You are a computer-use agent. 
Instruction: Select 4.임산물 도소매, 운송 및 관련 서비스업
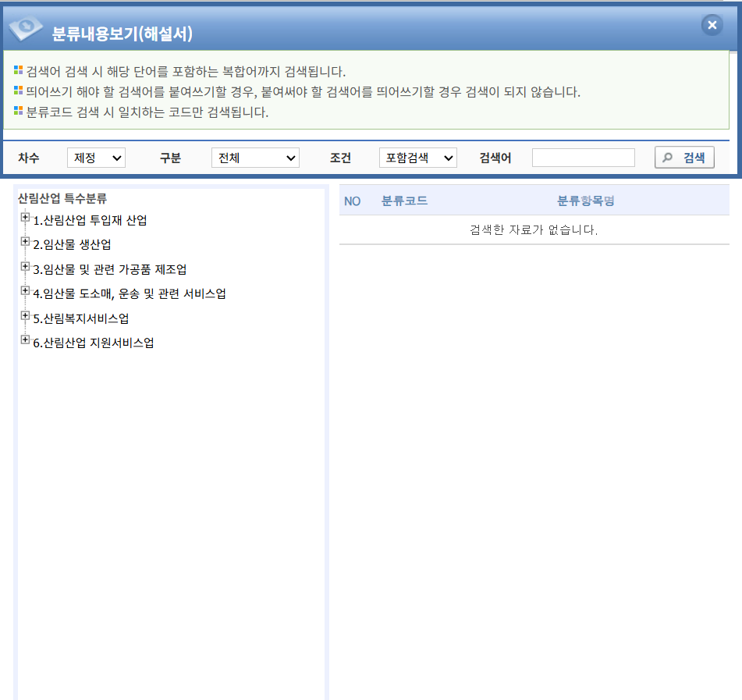[x=130, y=294]
